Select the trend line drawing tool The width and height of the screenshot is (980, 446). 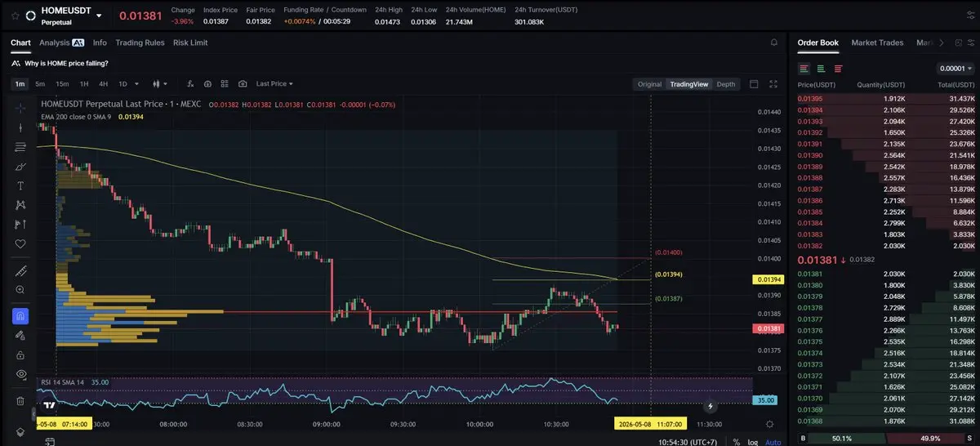20,127
